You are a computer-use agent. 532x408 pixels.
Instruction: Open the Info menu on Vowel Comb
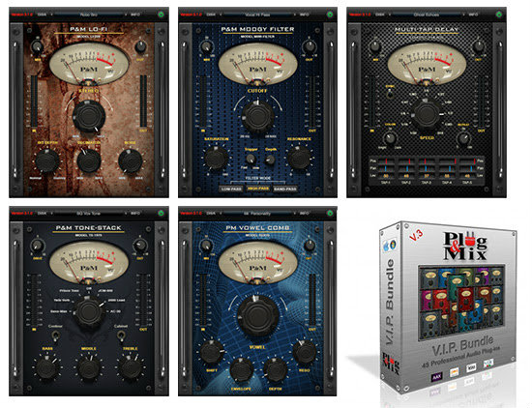tap(304, 214)
